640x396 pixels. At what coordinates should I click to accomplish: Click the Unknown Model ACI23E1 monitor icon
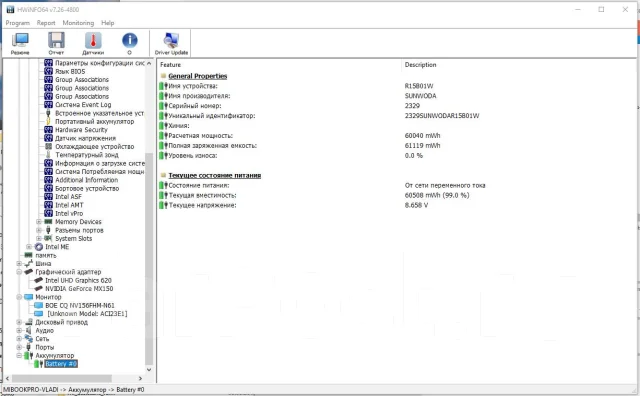pos(39,314)
